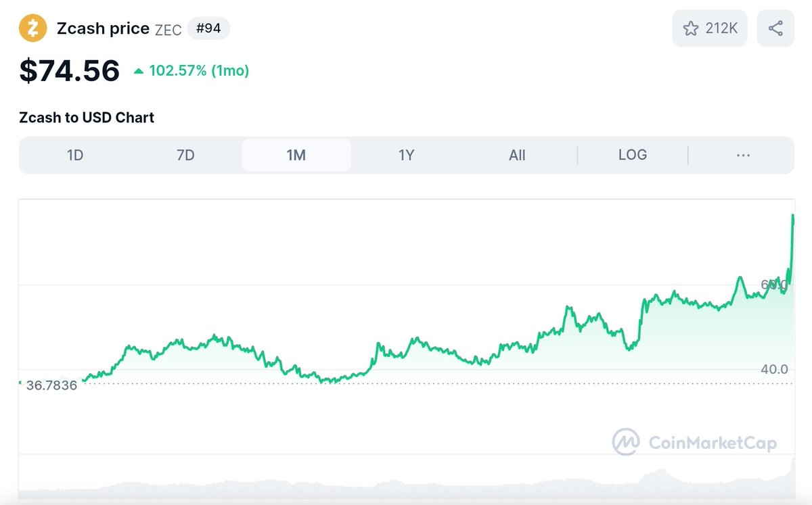Add Zcash to watchlist via star button
812x505 pixels.
710,28
